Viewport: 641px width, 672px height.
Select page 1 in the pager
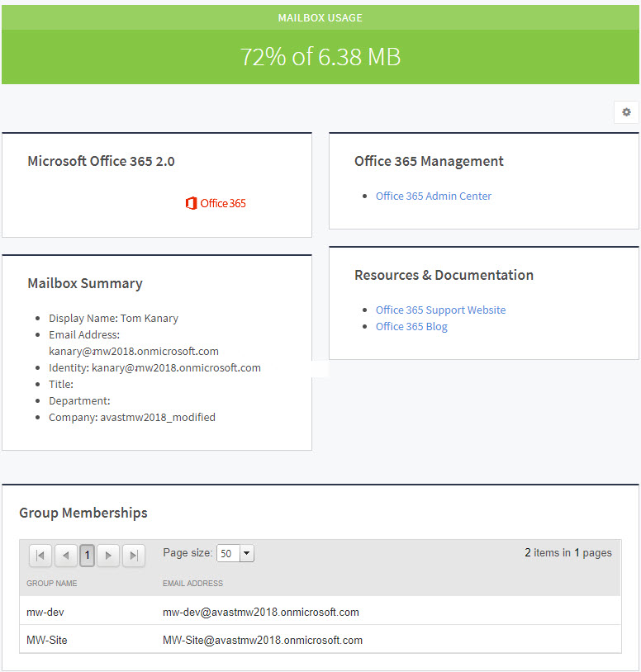(x=87, y=556)
